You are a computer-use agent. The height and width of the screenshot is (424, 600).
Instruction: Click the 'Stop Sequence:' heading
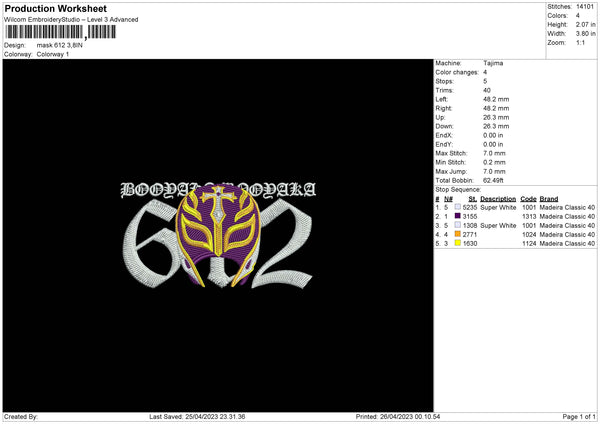458,190
